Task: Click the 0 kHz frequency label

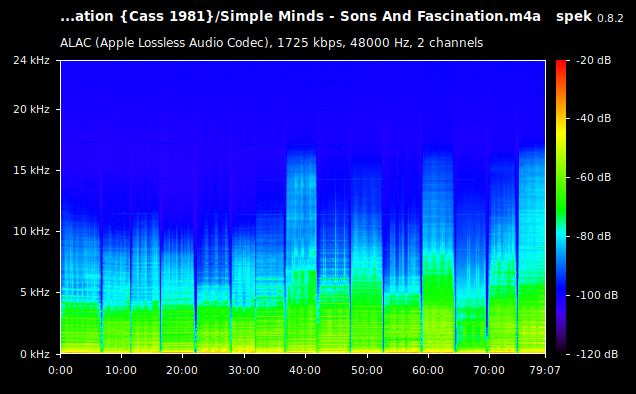Action: 35,354
